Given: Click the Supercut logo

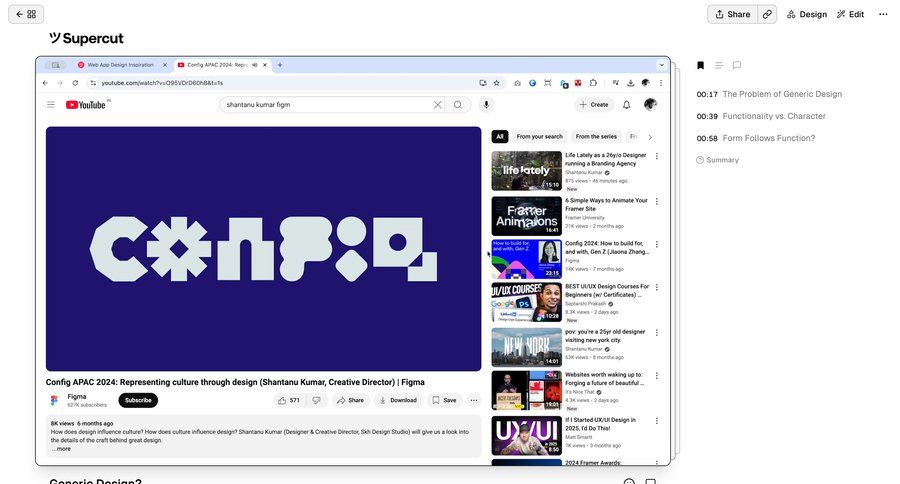Looking at the screenshot, I should [87, 38].
